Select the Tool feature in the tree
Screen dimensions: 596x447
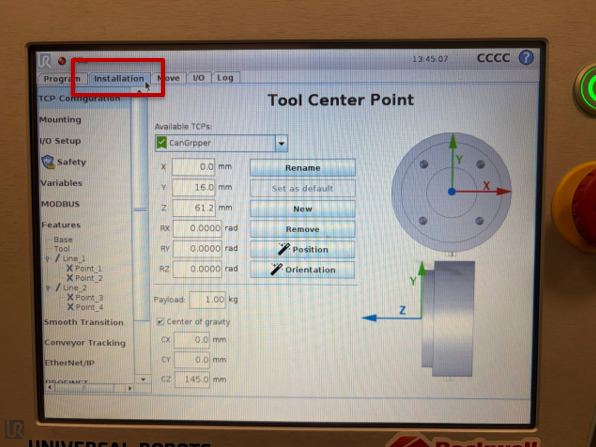click(x=62, y=249)
